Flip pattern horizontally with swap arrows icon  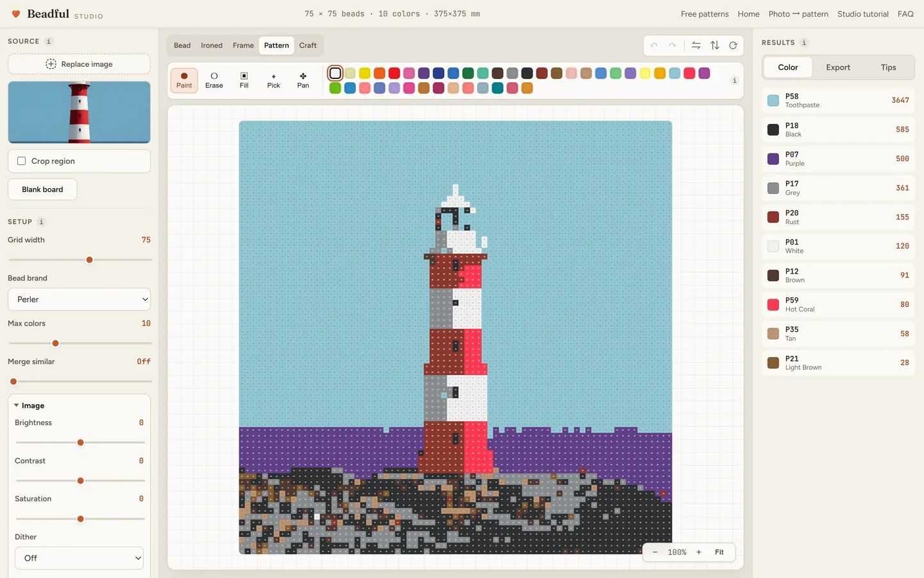pyautogui.click(x=696, y=46)
